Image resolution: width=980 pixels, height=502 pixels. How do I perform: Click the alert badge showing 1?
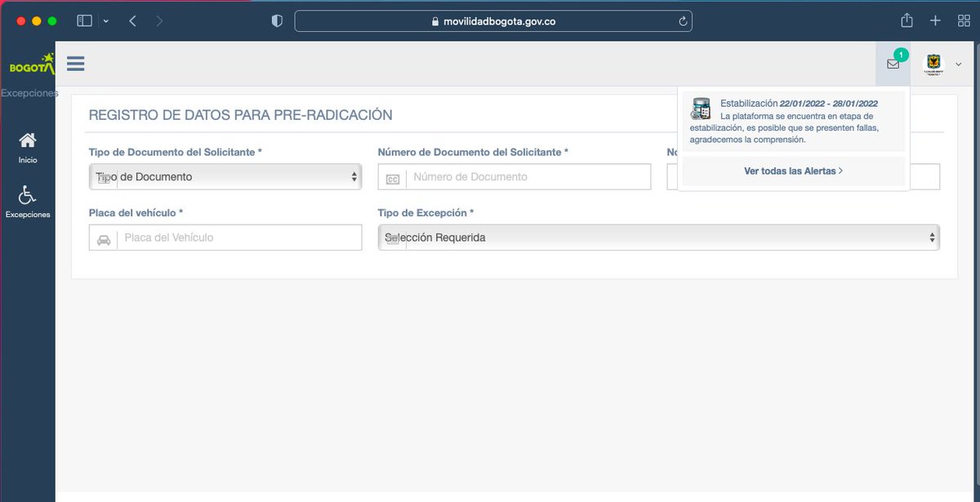[x=900, y=55]
